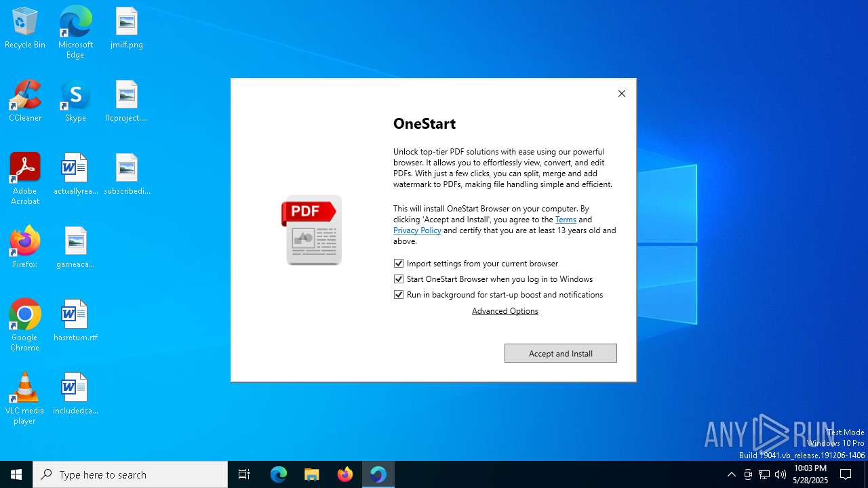
Task: Uncheck Start OneStart Browser when you log in
Action: click(399, 279)
